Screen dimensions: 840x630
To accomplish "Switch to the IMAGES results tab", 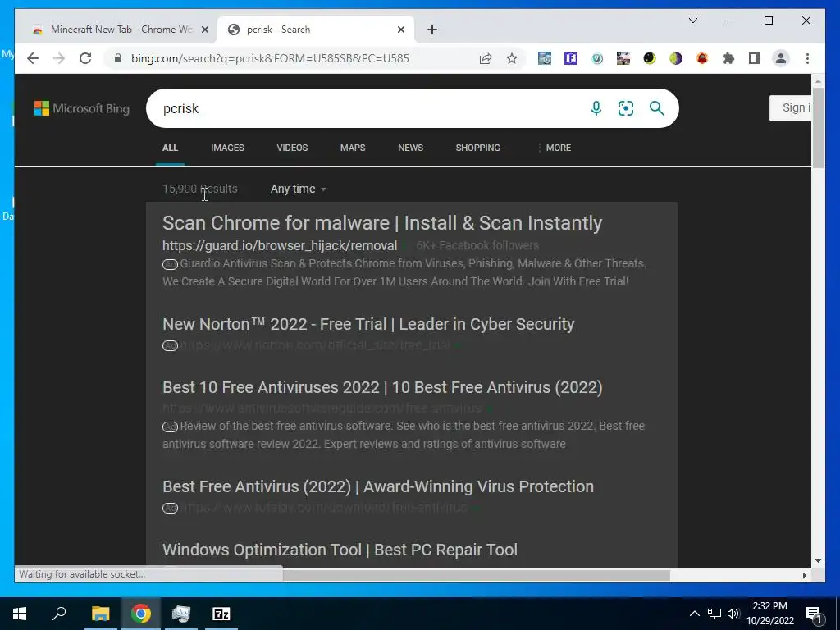I will (x=227, y=148).
